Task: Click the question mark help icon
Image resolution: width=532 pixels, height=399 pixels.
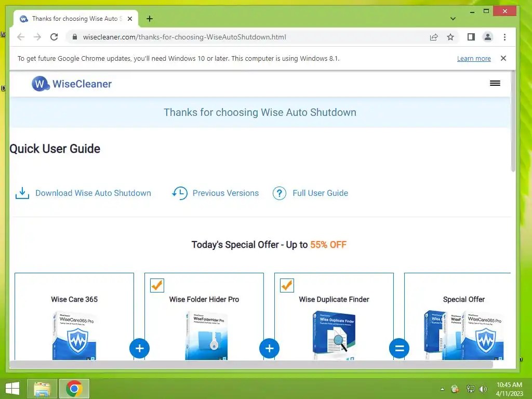Action: pos(279,193)
